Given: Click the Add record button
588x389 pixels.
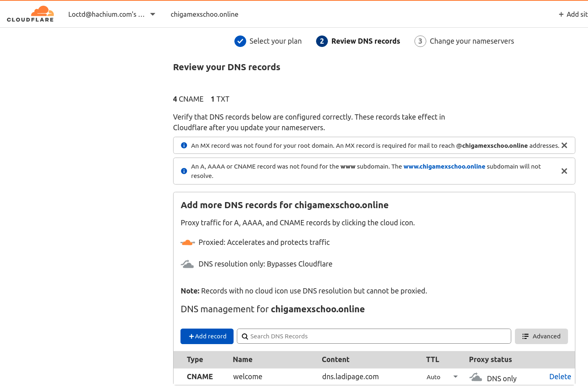Looking at the screenshot, I should pos(207,336).
